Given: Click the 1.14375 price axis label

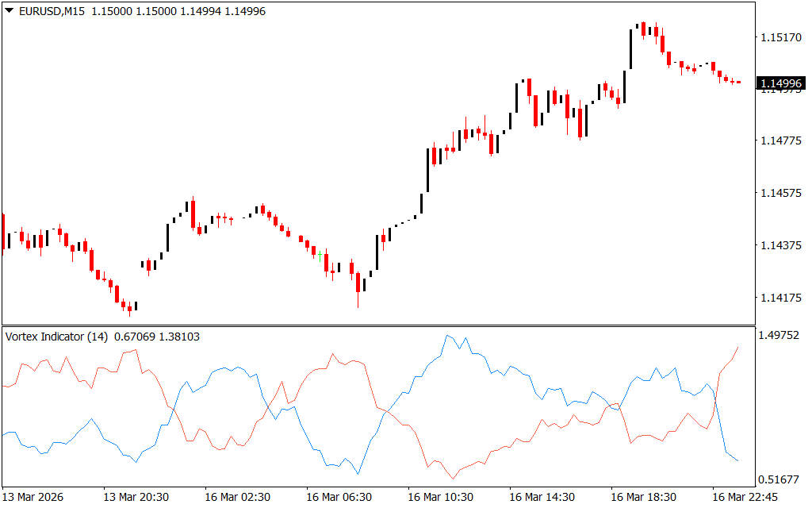Looking at the screenshot, I should (780, 246).
